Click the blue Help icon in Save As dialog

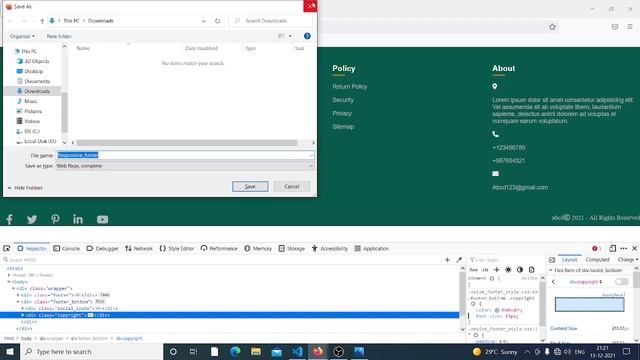(x=307, y=36)
